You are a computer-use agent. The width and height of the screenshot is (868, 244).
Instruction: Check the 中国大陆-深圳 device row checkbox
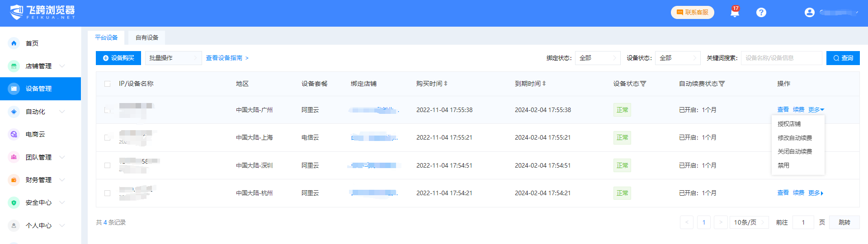click(x=107, y=165)
